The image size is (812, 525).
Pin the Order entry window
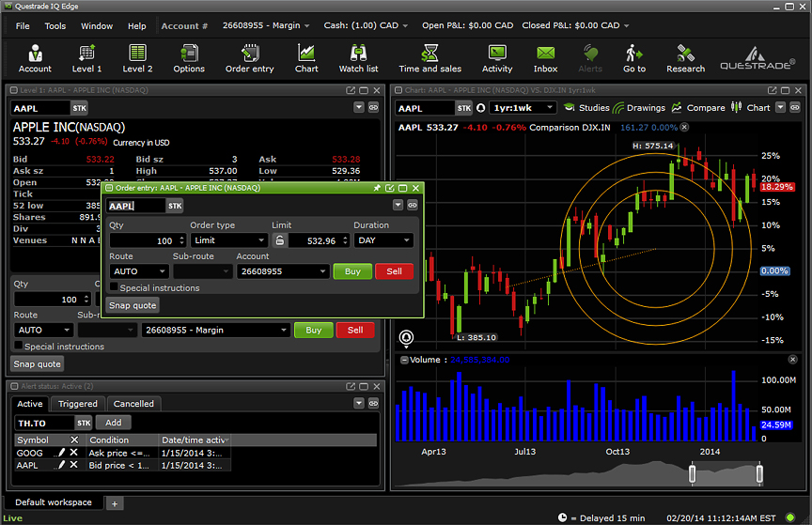click(377, 188)
